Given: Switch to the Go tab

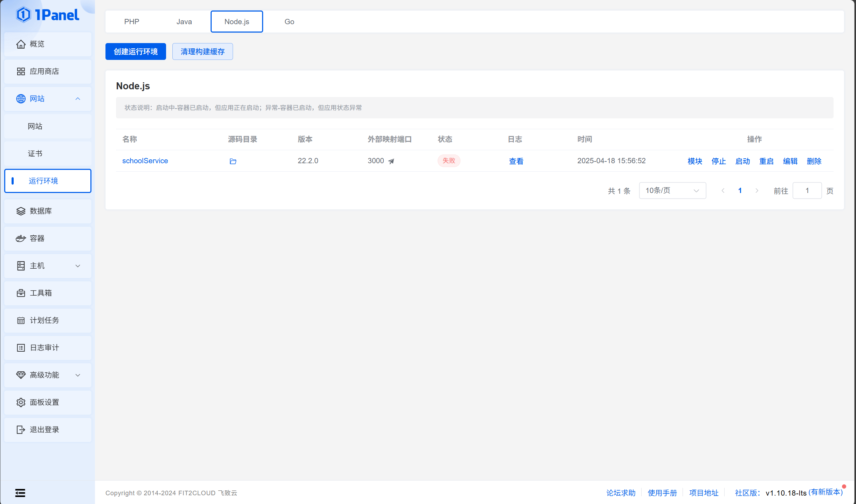Looking at the screenshot, I should (289, 22).
